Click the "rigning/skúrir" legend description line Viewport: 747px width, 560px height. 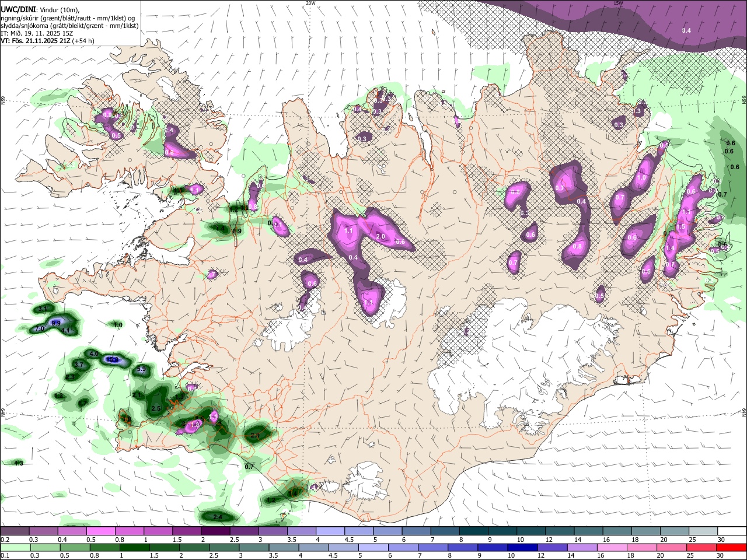(x=68, y=18)
